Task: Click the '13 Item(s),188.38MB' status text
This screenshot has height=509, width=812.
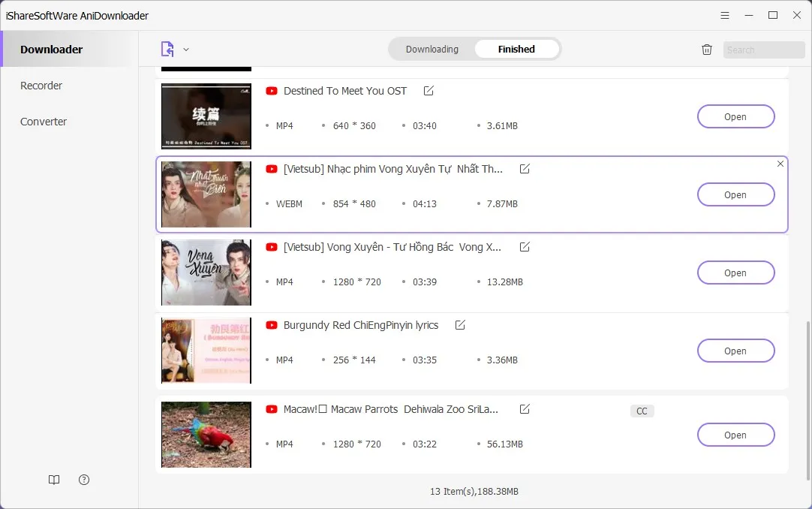Action: pos(474,492)
